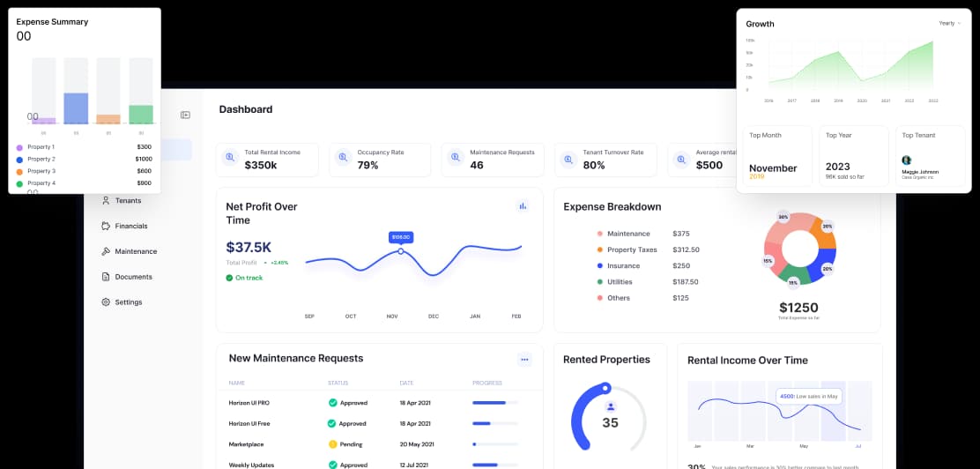Click the Tenants person icon
The width and height of the screenshot is (980, 469).
click(x=106, y=201)
